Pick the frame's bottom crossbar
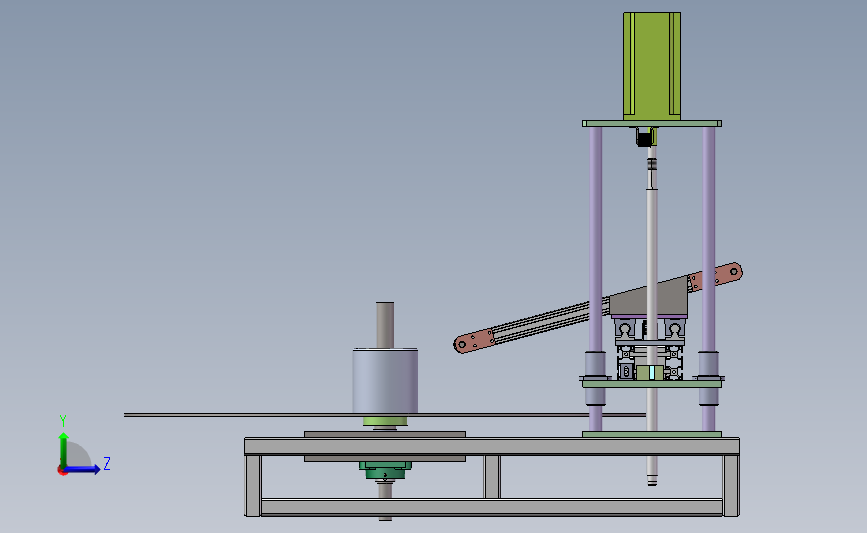867x533 pixels. [492, 507]
